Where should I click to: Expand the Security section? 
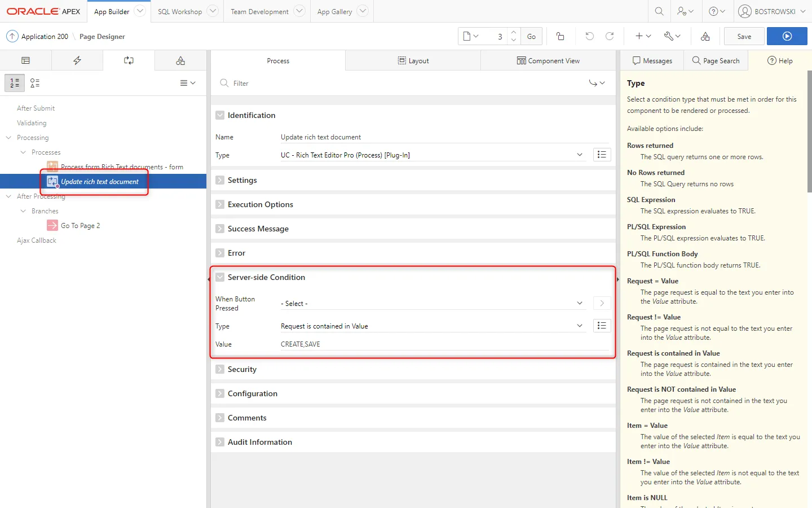coord(220,369)
